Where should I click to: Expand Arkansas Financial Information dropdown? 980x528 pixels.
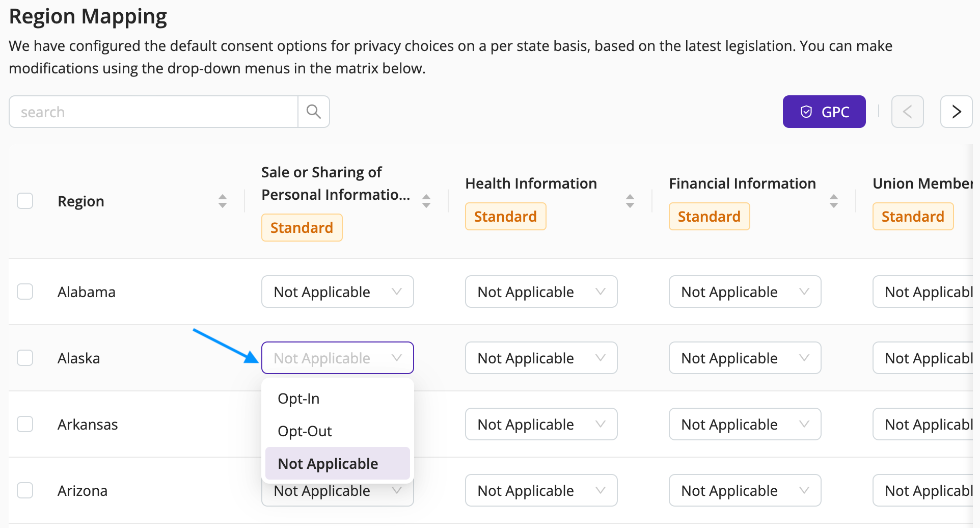pyautogui.click(x=745, y=424)
